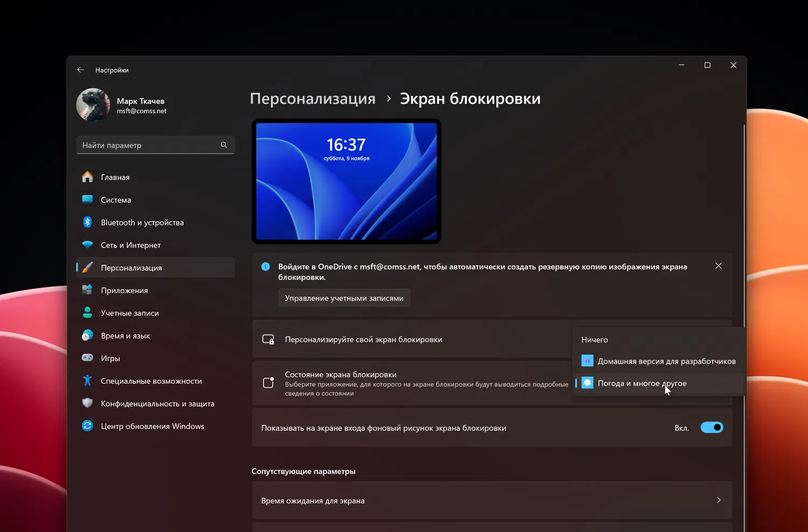Turn off sign-in screen background picture toggle
This screenshot has height=532, width=808.
pyautogui.click(x=712, y=428)
